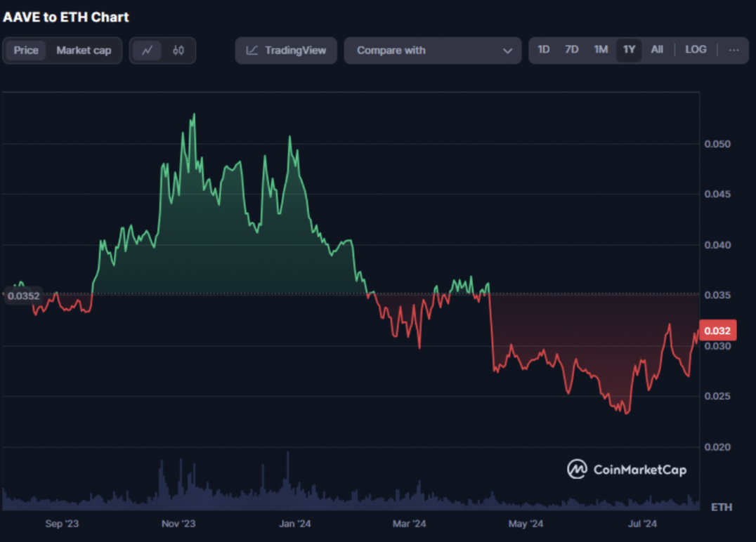
Task: Open the TradingView button
Action: pos(286,50)
